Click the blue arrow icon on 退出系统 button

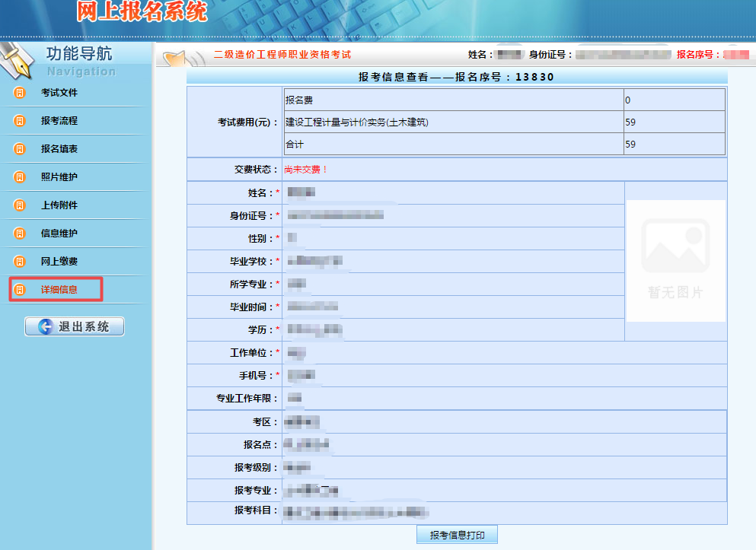45,327
